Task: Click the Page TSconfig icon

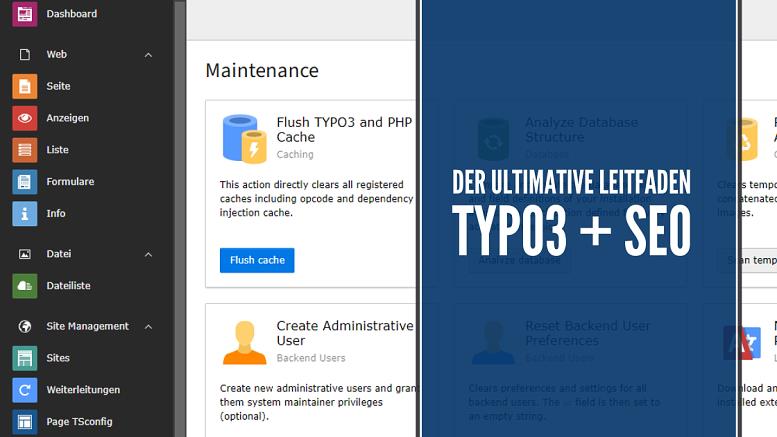Action: [25, 422]
